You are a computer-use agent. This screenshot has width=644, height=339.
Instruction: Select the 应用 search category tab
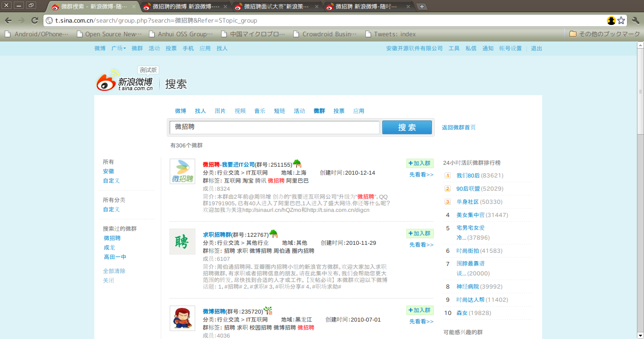click(359, 111)
